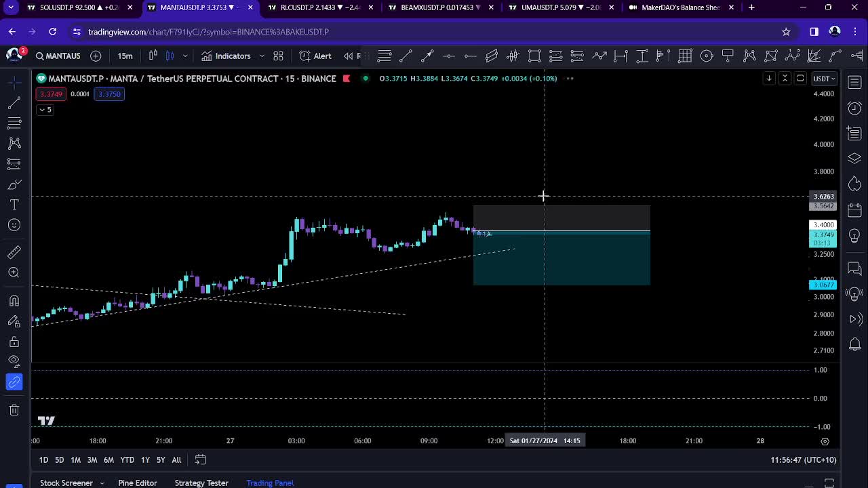This screenshot has width=868, height=488.
Task: Set range to 1M
Action: 75,460
